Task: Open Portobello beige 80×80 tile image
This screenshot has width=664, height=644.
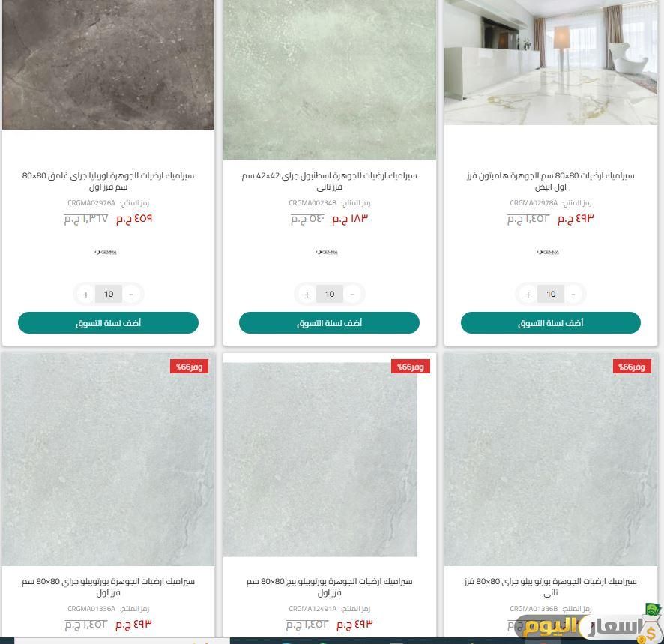Action: pyautogui.click(x=320, y=460)
